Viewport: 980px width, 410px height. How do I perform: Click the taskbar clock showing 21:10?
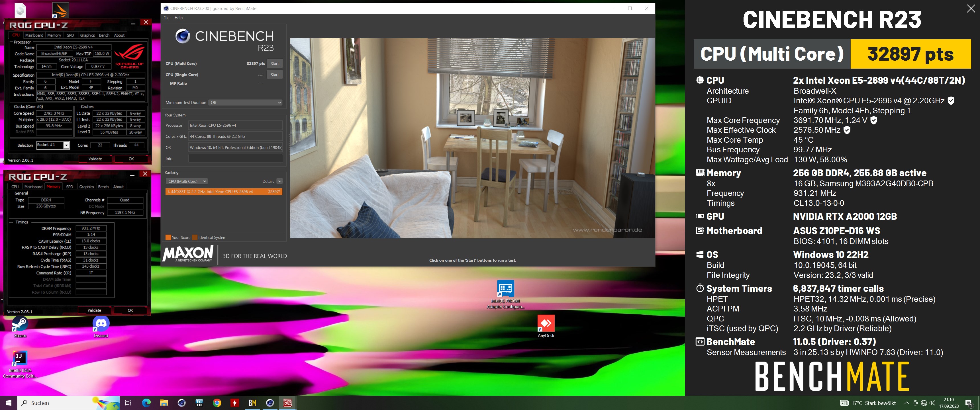point(949,403)
